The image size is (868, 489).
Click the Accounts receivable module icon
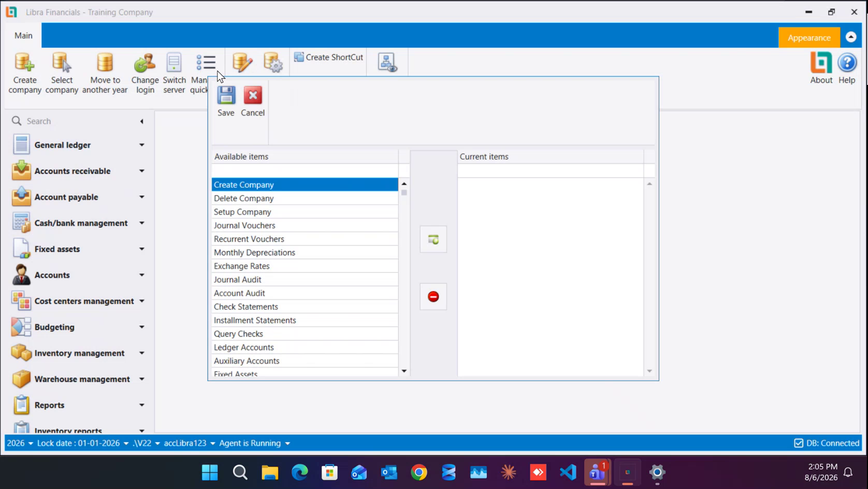(x=21, y=170)
